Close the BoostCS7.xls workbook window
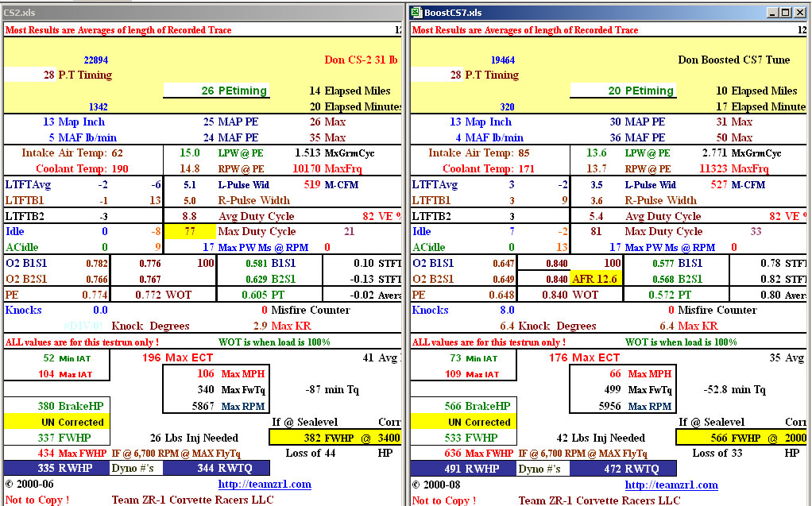Screen dimensions: 812x506 (x=800, y=13)
